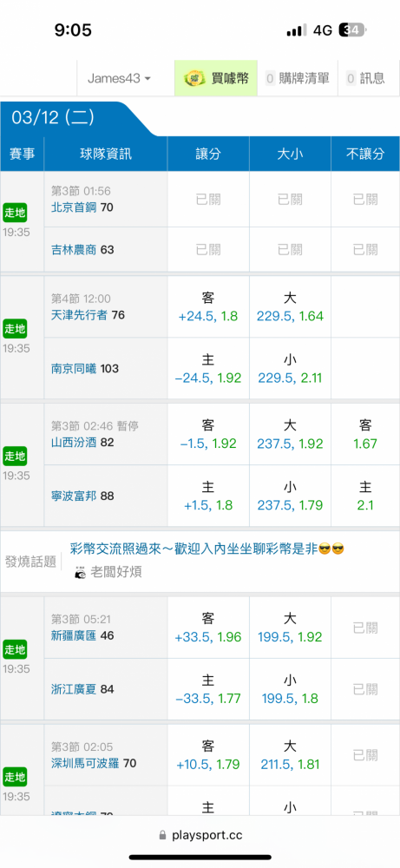Viewport: 400px width, 868px height.
Task: Select the 小 237.5, 1.79 under pick
Action: [x=290, y=496]
